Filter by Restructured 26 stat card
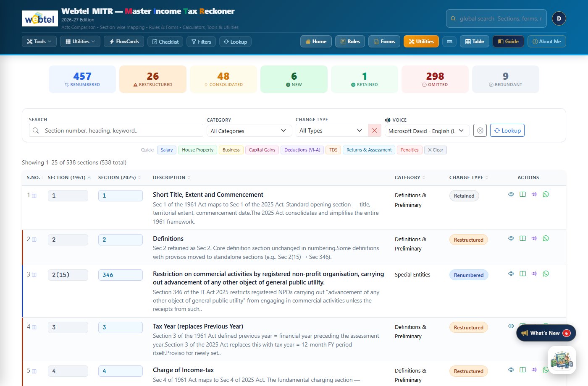The width and height of the screenshot is (588, 386). tap(153, 79)
